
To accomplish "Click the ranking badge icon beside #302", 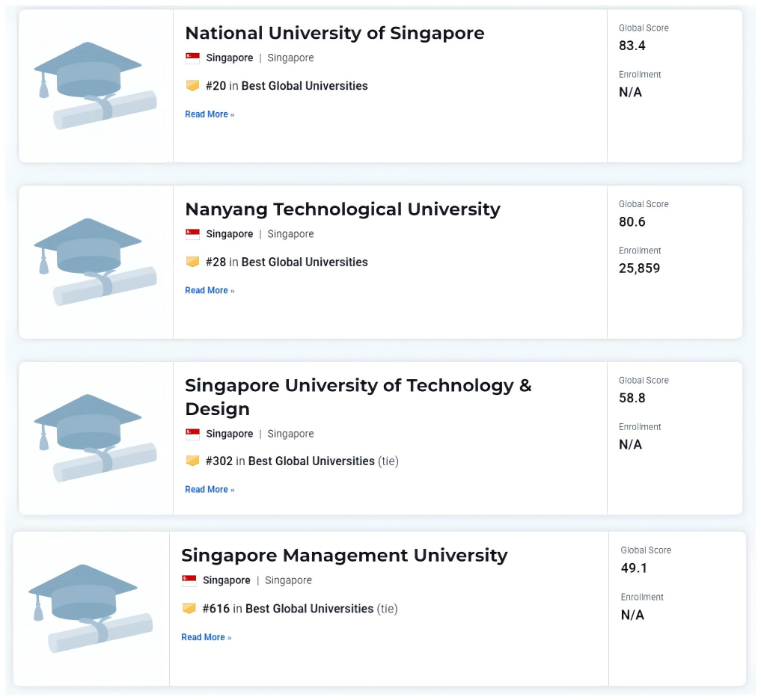I will (x=193, y=461).
